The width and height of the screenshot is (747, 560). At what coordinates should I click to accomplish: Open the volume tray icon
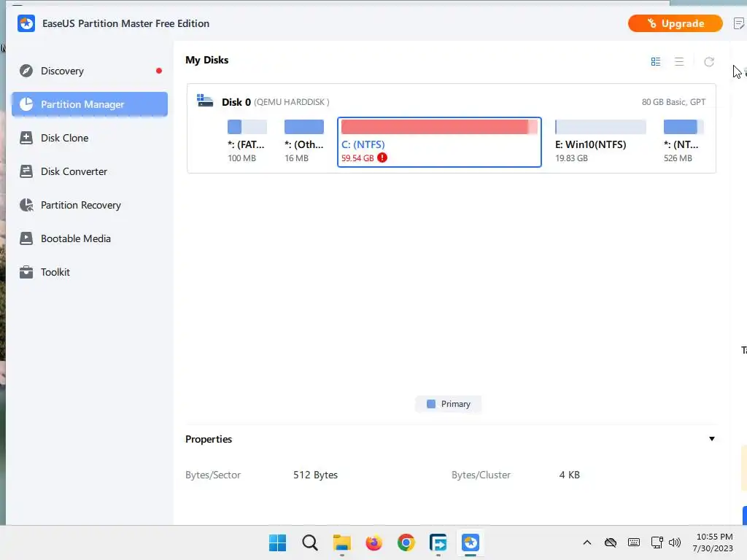pyautogui.click(x=675, y=542)
